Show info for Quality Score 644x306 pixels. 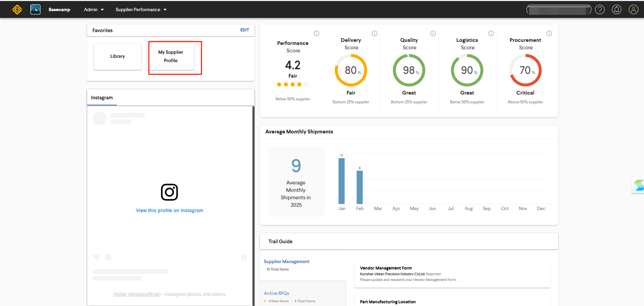click(x=433, y=33)
